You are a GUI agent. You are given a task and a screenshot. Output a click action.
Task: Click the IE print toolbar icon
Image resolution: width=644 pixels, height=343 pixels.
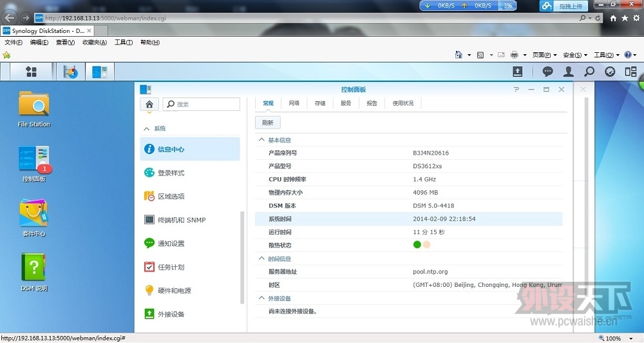[x=514, y=55]
